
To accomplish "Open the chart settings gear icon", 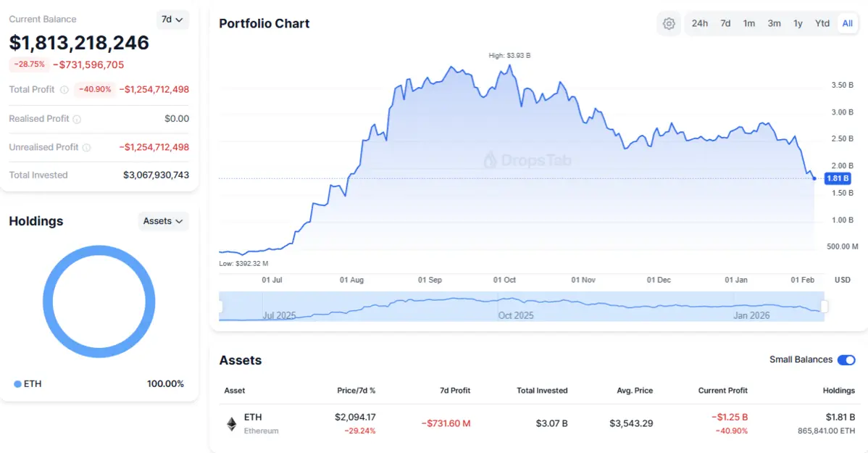I will coord(669,23).
